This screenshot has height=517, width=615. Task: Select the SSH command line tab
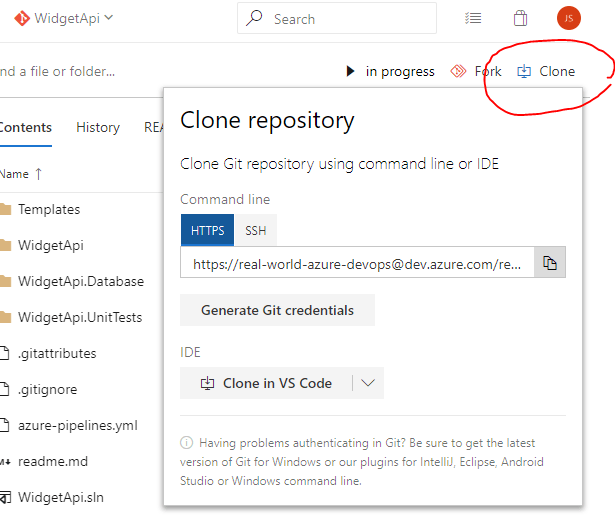pos(256,230)
